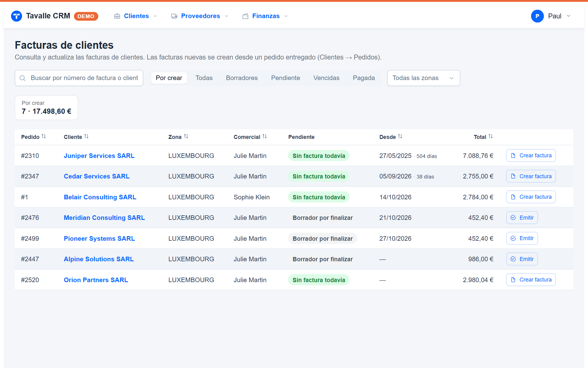
Task: Click Crear factura for Belair Consulting
Action: click(531, 197)
